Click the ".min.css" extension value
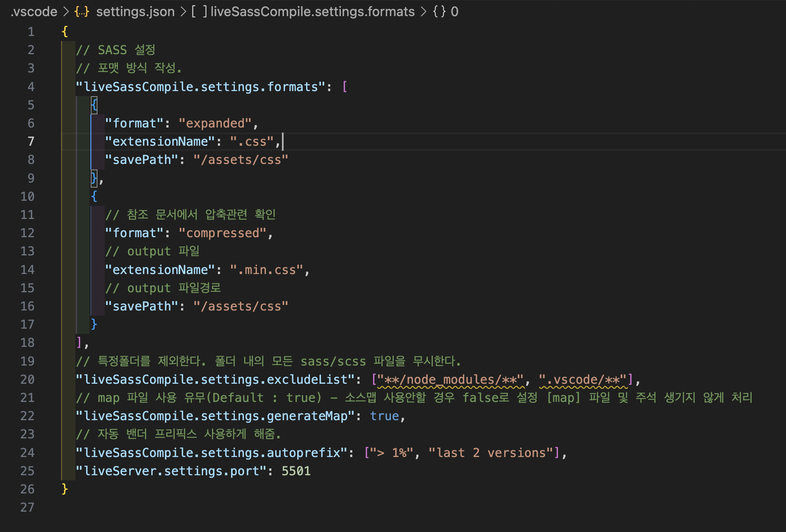This screenshot has height=532, width=786. tap(267, 270)
